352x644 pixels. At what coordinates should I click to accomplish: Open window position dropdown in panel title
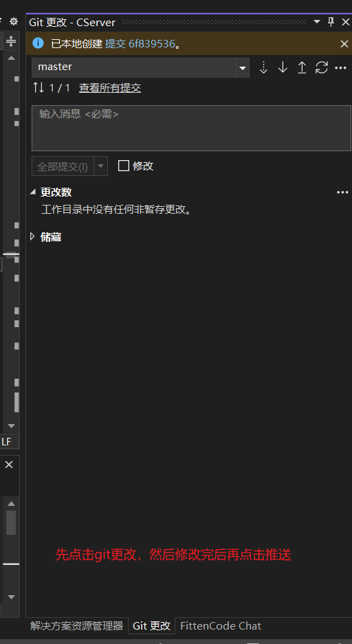[x=317, y=22]
